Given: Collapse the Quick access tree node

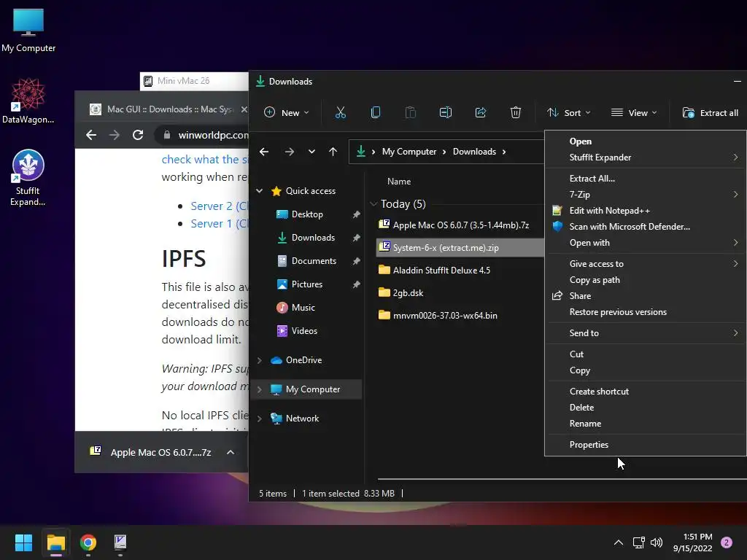Looking at the screenshot, I should point(259,191).
